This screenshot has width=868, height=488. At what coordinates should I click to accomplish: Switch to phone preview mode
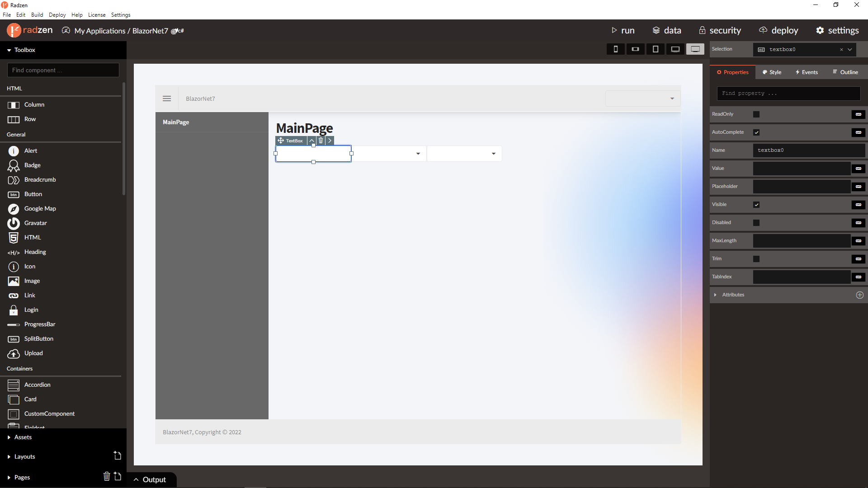pos(615,49)
